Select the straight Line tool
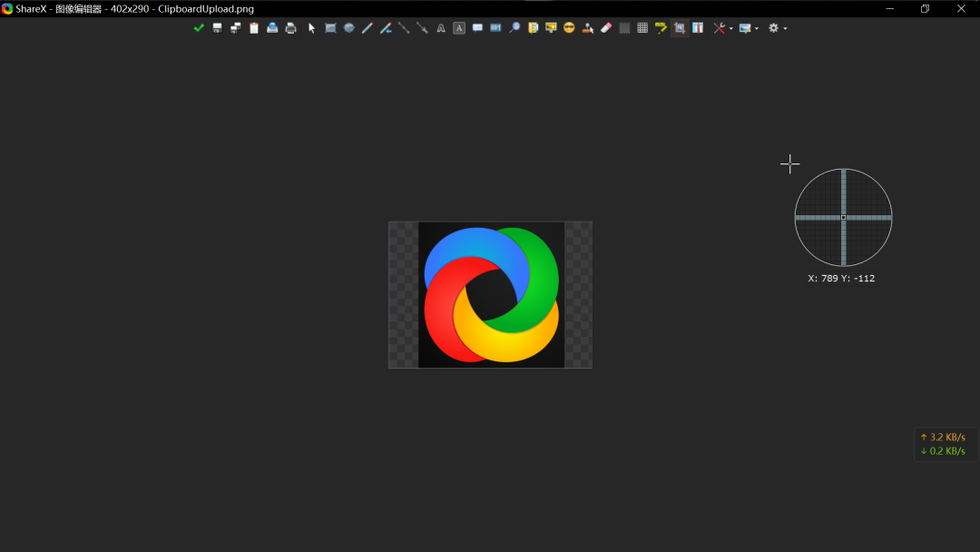This screenshot has height=552, width=980. 404,28
